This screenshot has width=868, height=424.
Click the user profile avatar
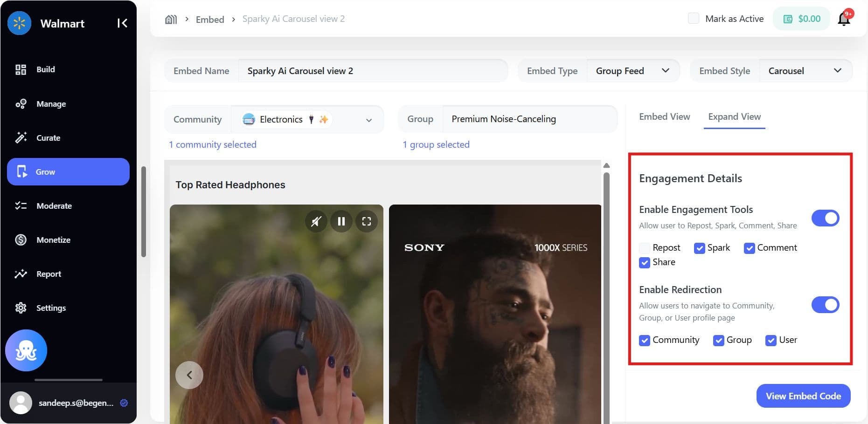click(21, 403)
